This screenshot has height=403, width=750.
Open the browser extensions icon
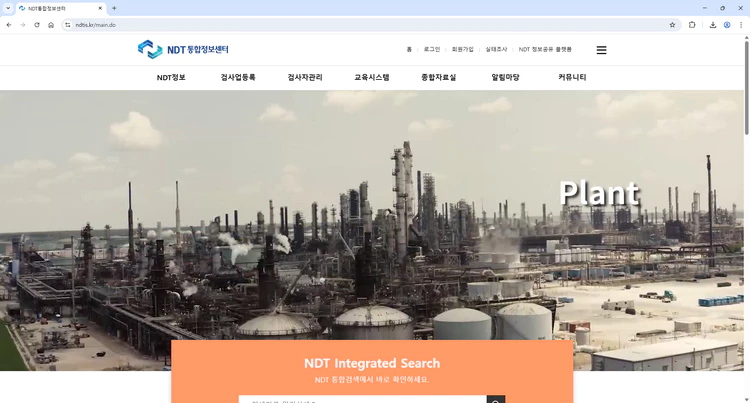click(692, 25)
